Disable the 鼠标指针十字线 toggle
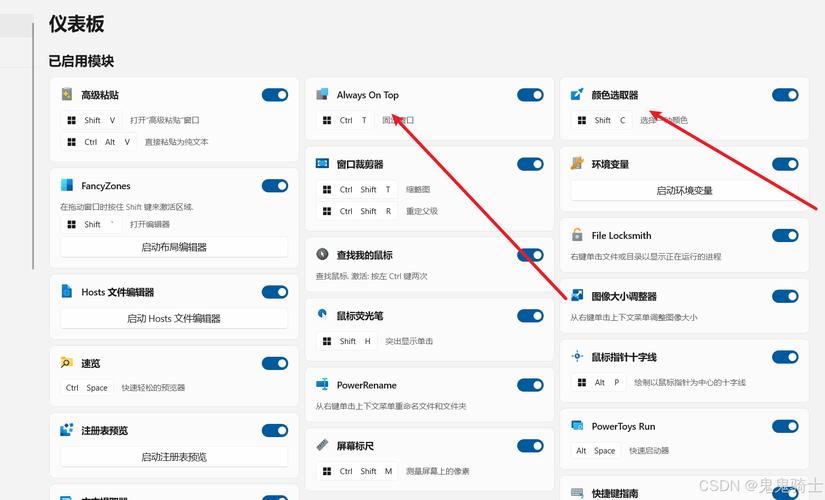The height and width of the screenshot is (500, 825). tap(786, 357)
